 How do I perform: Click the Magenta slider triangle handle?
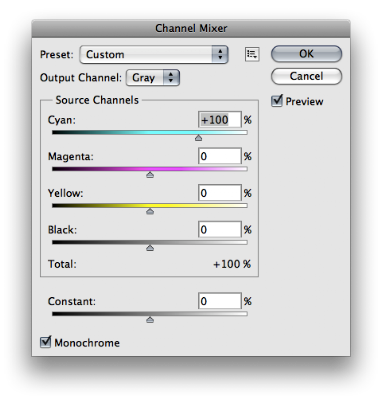click(150, 175)
